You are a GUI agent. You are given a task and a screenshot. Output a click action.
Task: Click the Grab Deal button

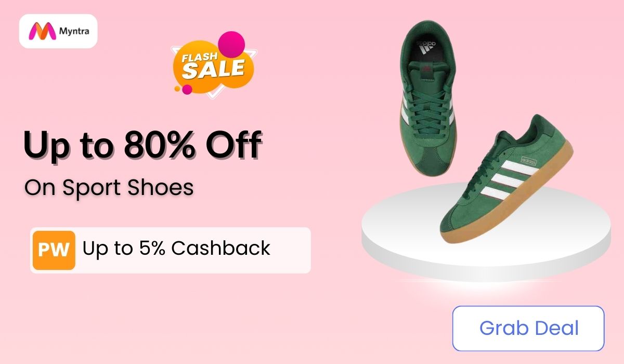coord(528,329)
